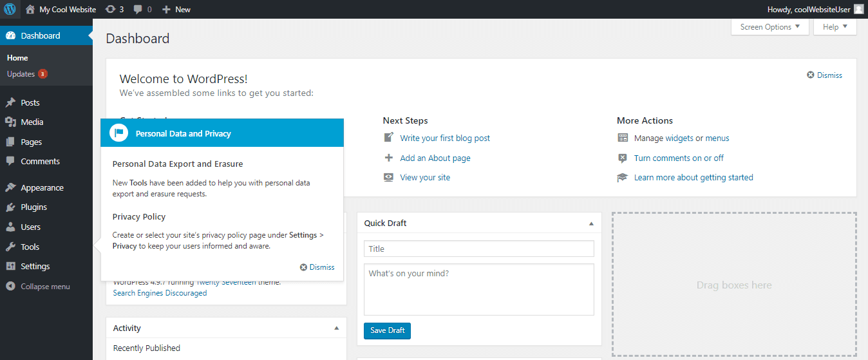Collapse the Activity box with its arrow
Viewport: 868px width, 360px height.
tap(336, 328)
